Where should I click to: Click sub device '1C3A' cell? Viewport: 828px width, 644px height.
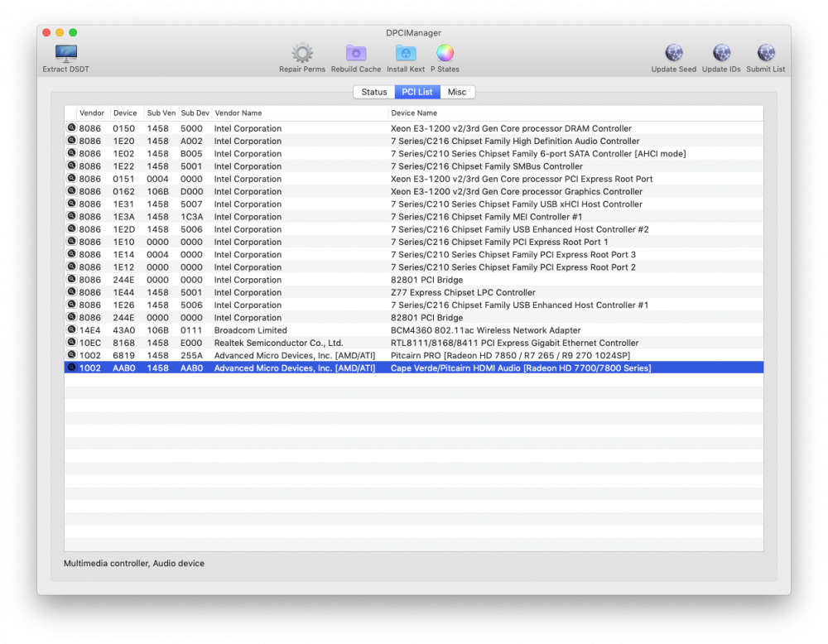[191, 217]
